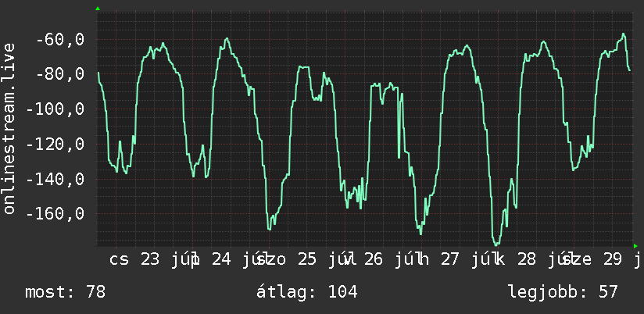Click the -80,0 y-axis label
This screenshot has height=314, width=644.
coord(60,74)
